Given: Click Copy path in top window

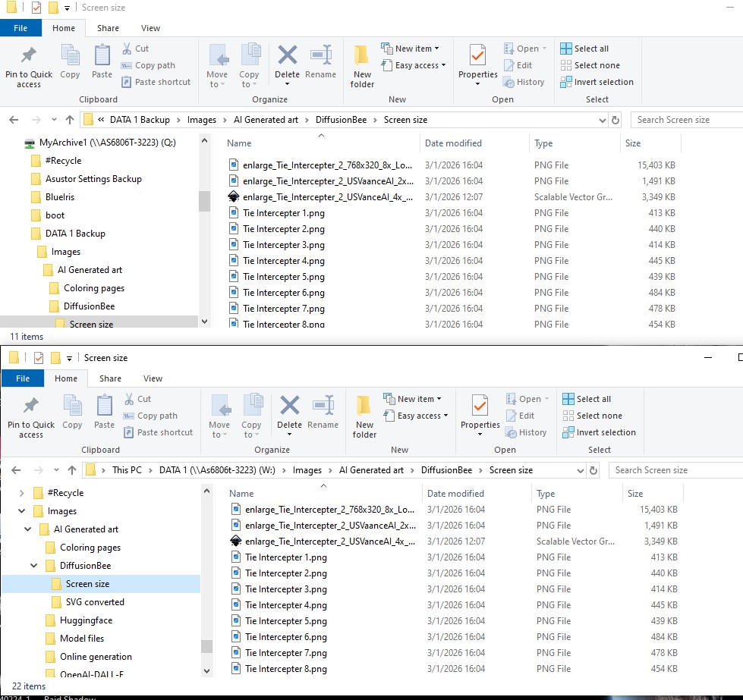Looking at the screenshot, I should click(x=148, y=65).
